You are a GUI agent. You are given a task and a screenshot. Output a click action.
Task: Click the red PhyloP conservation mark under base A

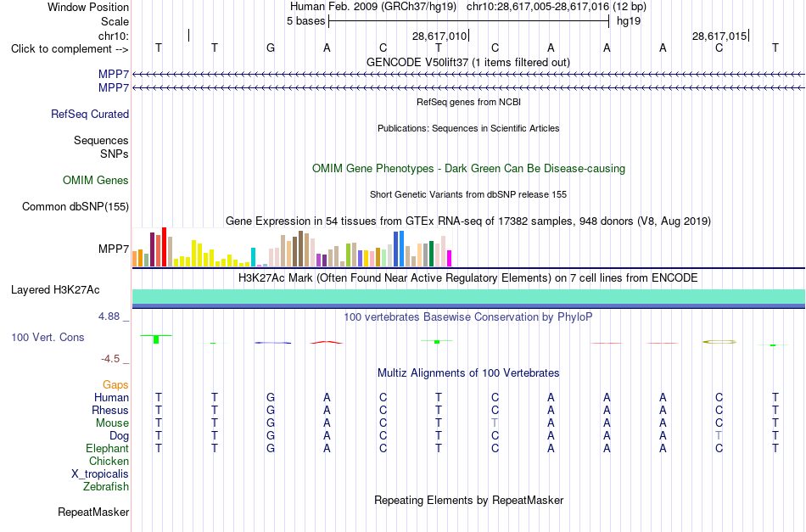coord(327,342)
